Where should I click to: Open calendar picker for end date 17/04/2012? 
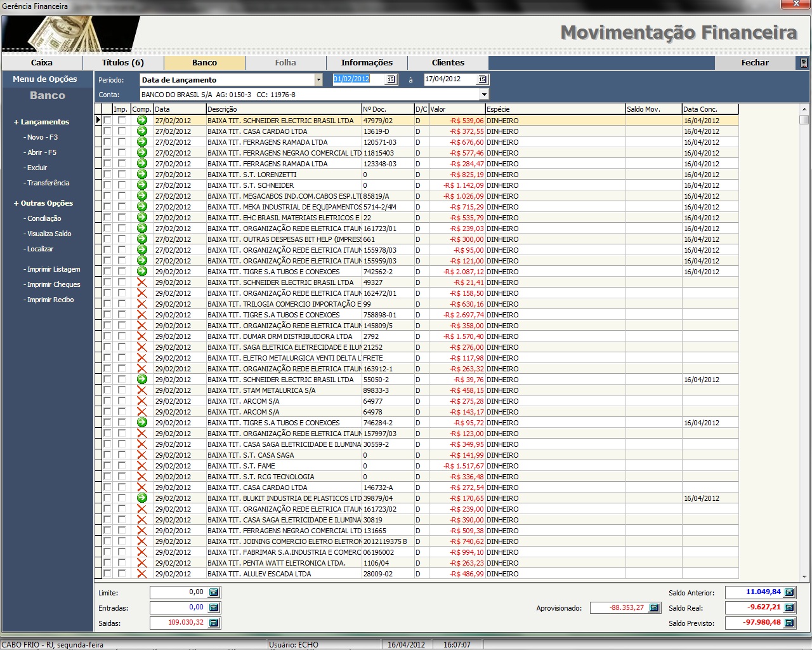coord(482,79)
